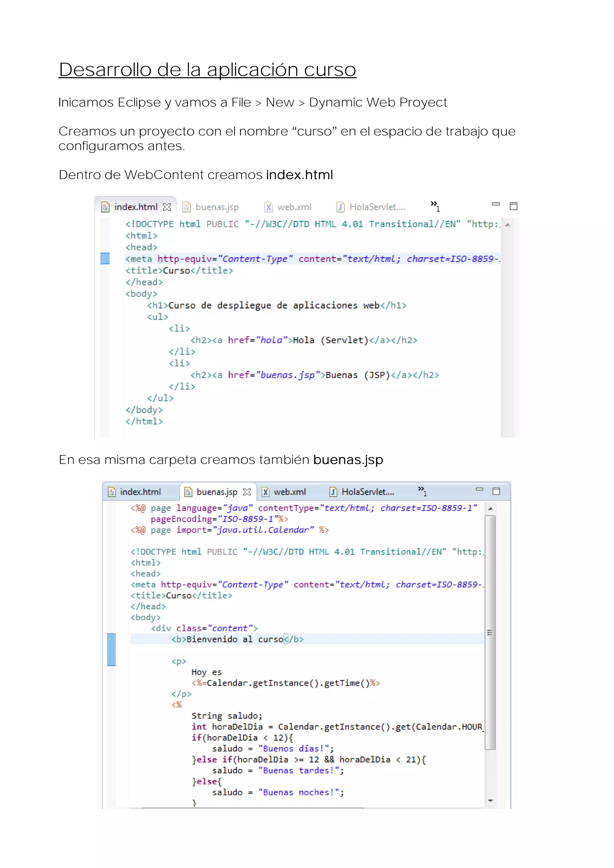Click buenas.jsp file icon in upper editor tab

tap(186, 207)
